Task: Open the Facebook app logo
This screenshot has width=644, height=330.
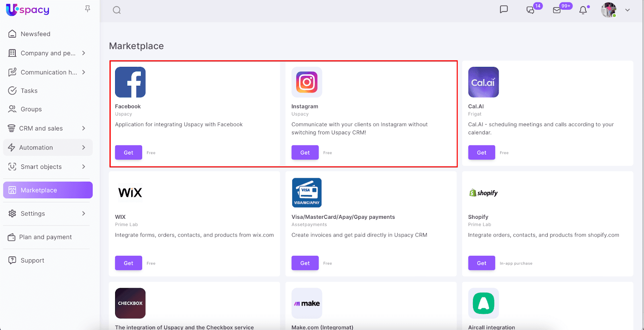Action: [130, 82]
